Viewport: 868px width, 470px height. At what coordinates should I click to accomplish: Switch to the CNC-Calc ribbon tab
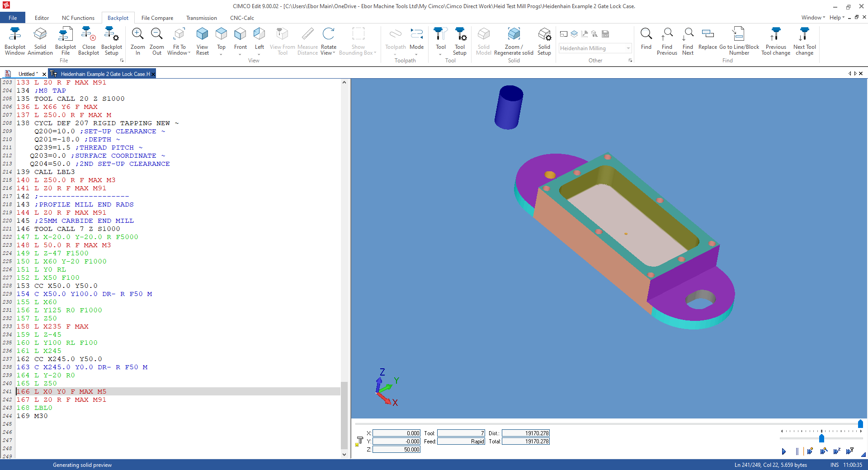point(242,18)
